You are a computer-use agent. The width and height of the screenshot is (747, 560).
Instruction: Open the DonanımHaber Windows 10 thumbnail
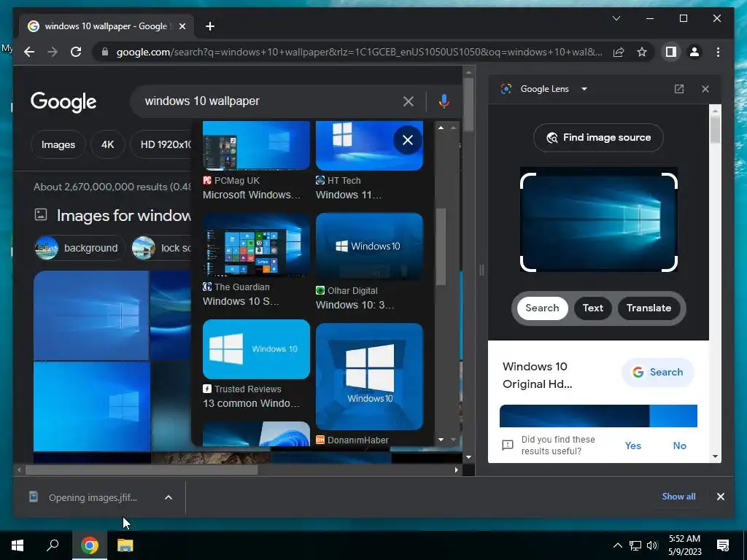tap(369, 377)
